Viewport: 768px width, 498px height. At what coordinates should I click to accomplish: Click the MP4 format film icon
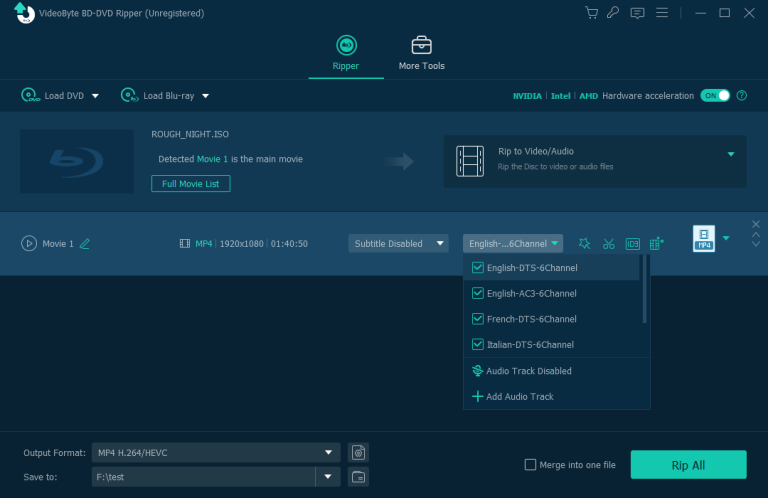(185, 243)
